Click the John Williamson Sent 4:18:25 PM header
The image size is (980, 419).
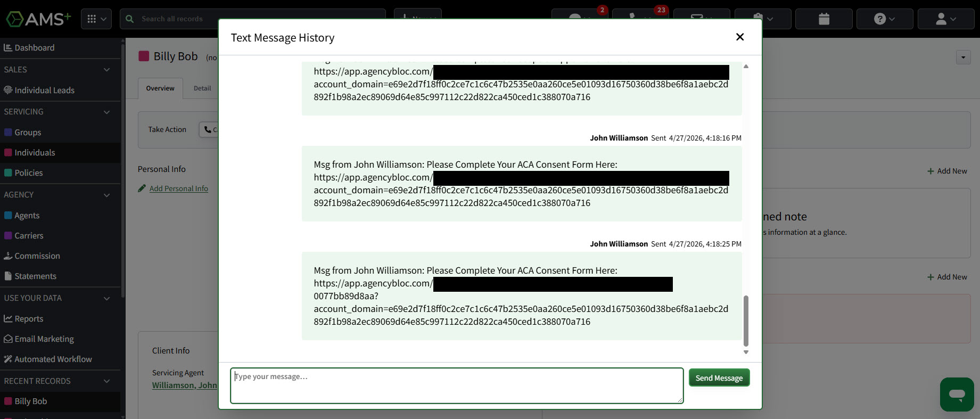pyautogui.click(x=665, y=244)
